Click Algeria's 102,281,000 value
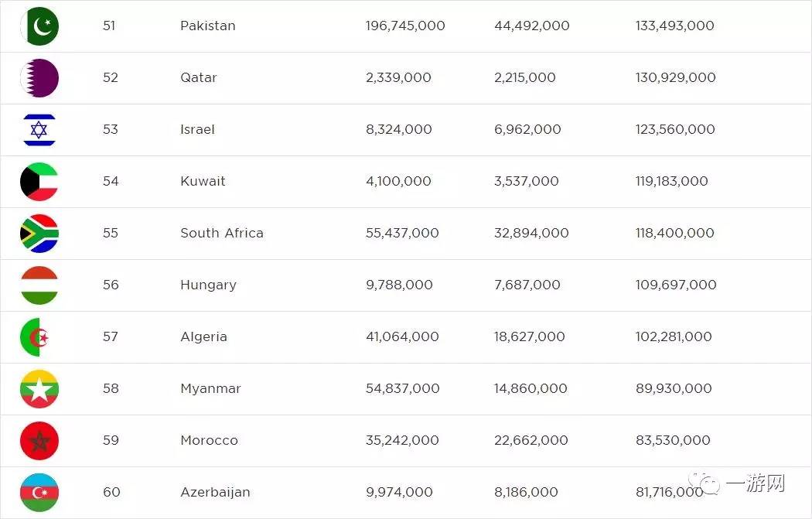 point(674,336)
